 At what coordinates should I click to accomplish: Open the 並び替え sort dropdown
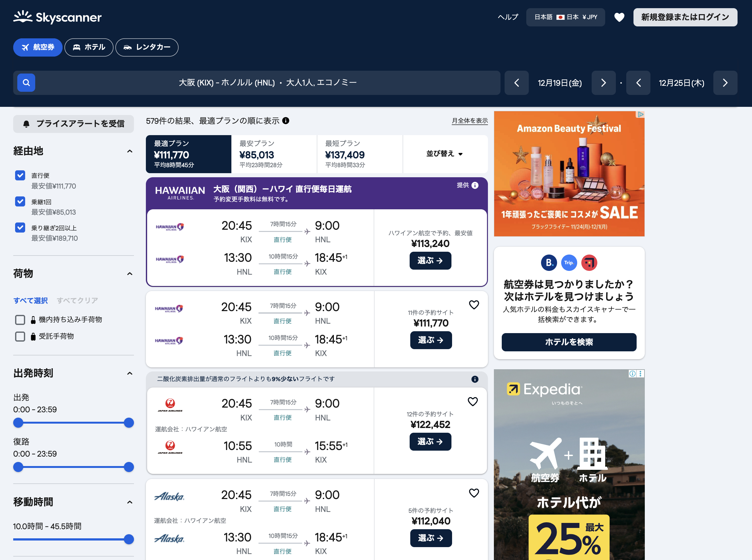(445, 154)
